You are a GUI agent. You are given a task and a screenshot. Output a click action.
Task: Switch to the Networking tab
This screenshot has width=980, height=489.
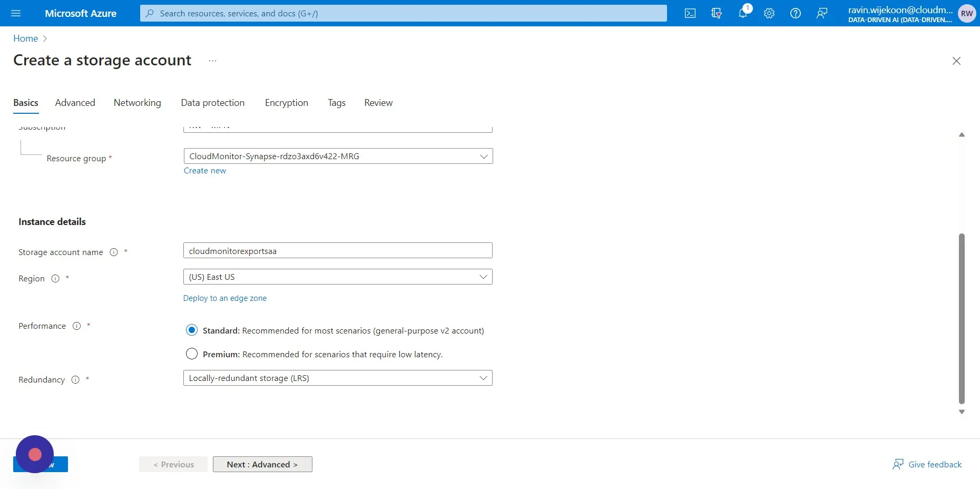tap(138, 103)
